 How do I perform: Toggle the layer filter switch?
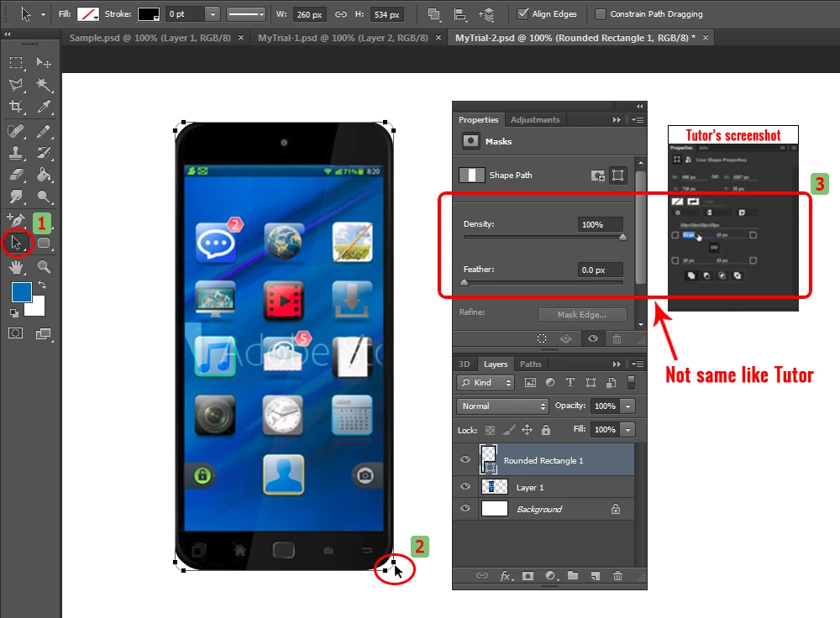point(631,382)
